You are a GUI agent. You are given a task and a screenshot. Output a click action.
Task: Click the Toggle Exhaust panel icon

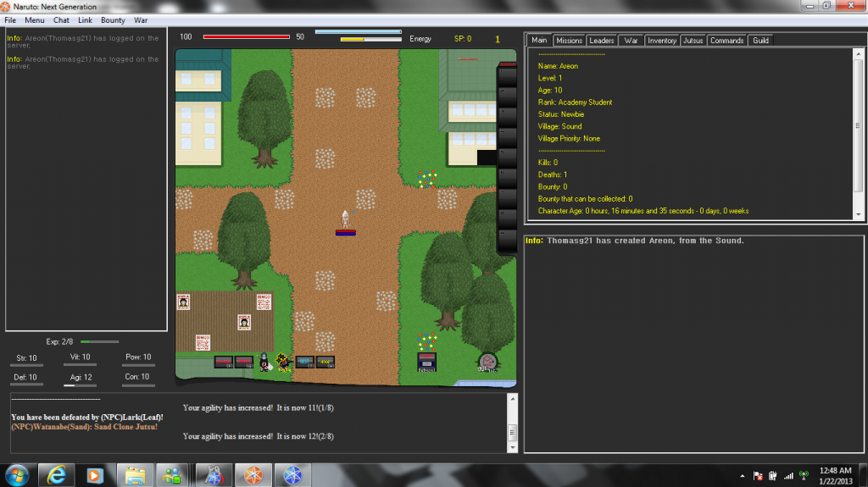pyautogui.click(x=426, y=362)
